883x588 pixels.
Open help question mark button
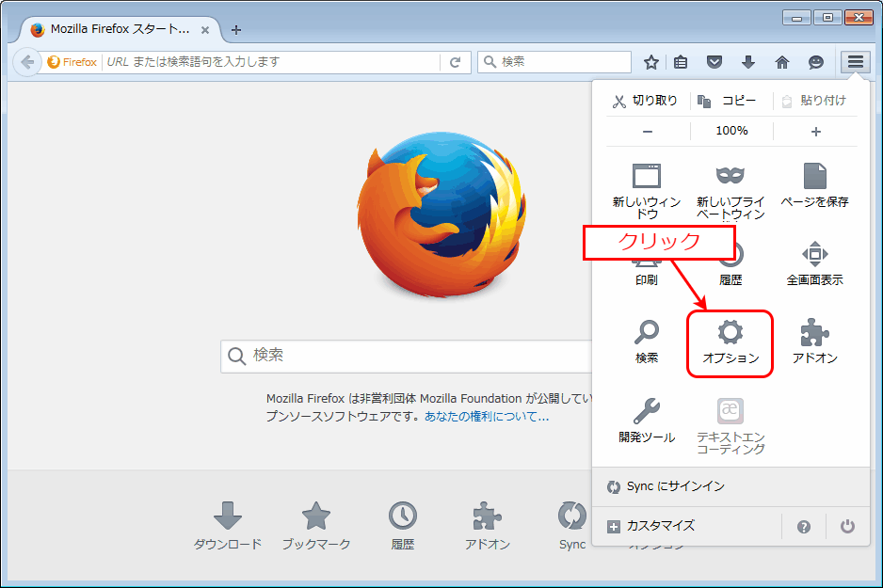click(804, 526)
